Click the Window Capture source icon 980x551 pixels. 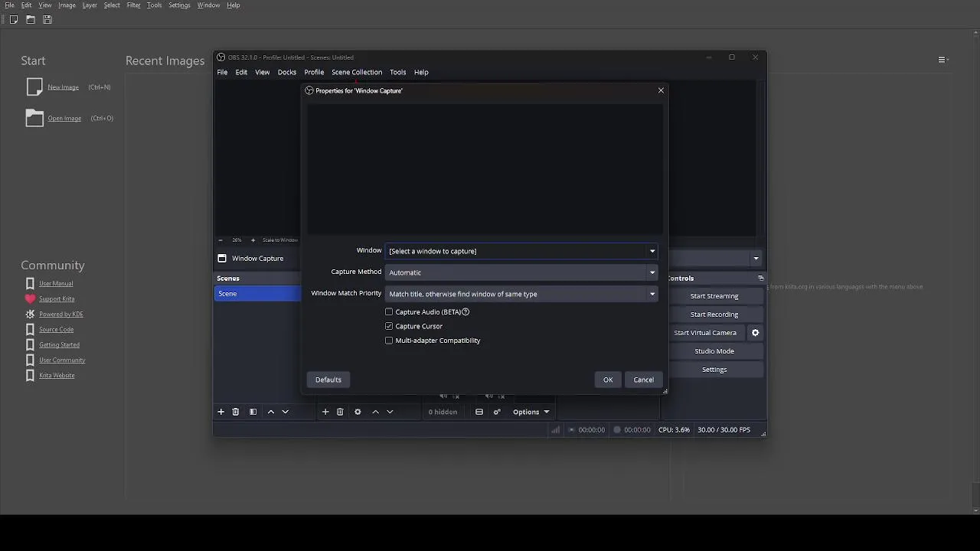222,259
